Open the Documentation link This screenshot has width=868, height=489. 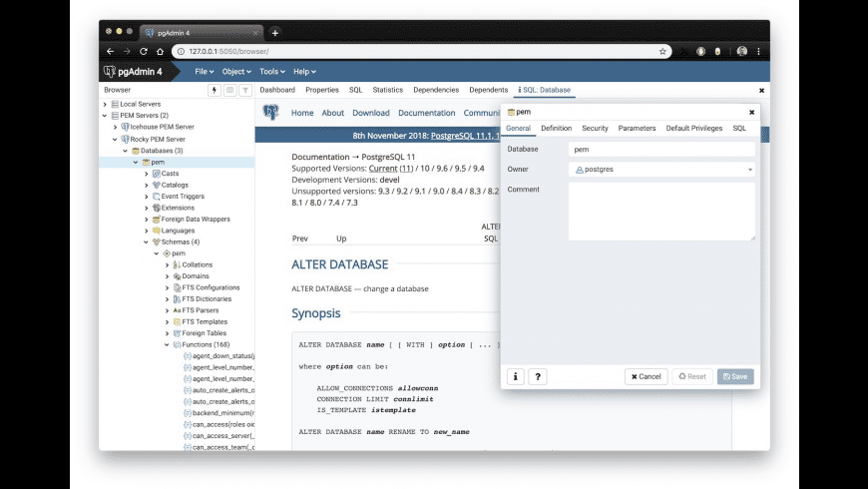tap(426, 113)
